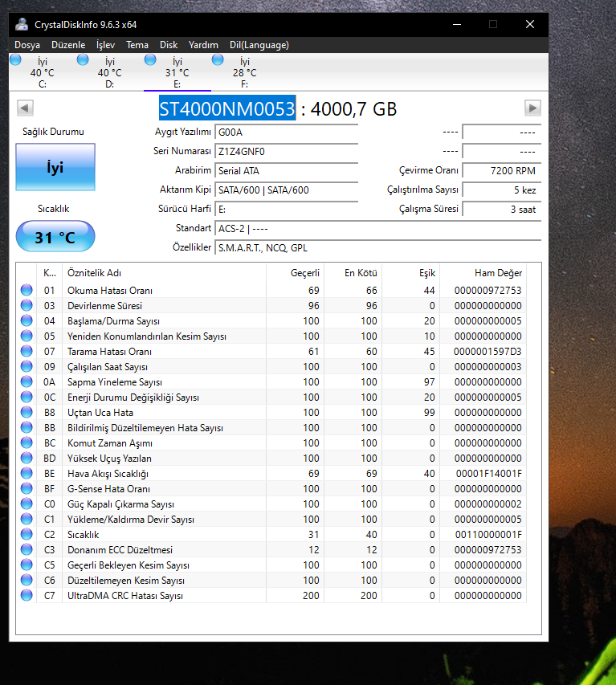Select raw value 0000001597D3
Screen dimensions: 616x685
tap(487, 352)
